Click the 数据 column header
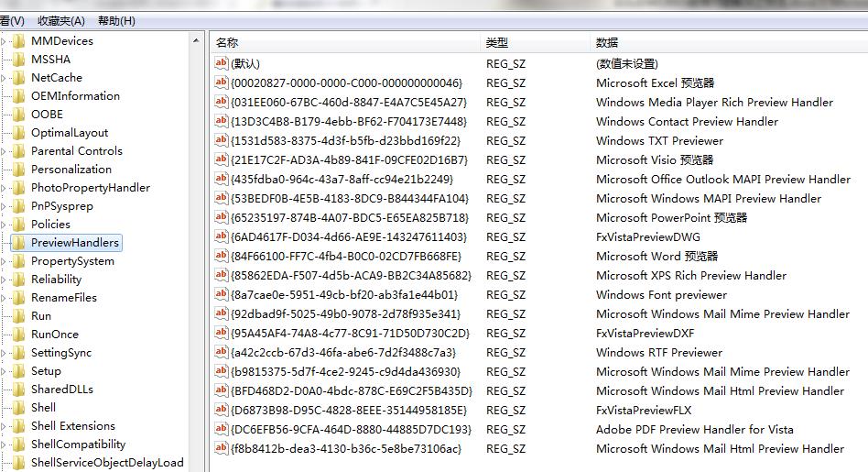The height and width of the screenshot is (472, 868). point(607,42)
